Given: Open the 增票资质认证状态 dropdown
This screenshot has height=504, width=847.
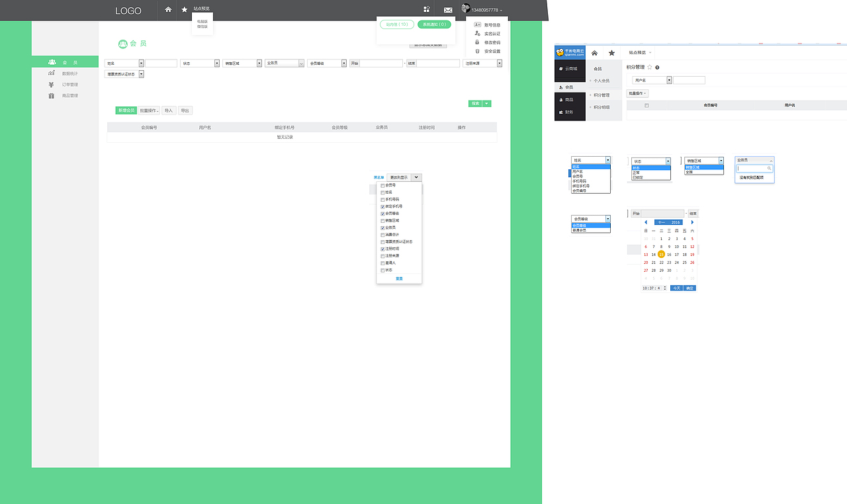Looking at the screenshot, I should [124, 74].
